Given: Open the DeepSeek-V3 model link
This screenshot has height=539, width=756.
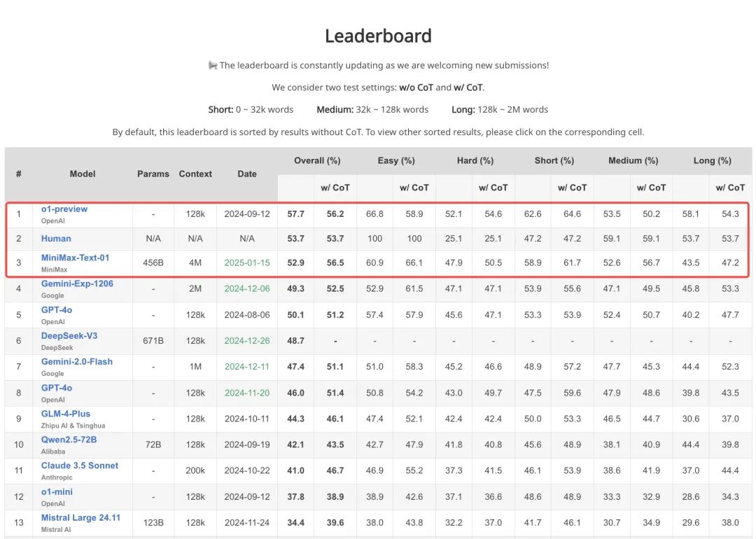Looking at the screenshot, I should pyautogui.click(x=69, y=335).
